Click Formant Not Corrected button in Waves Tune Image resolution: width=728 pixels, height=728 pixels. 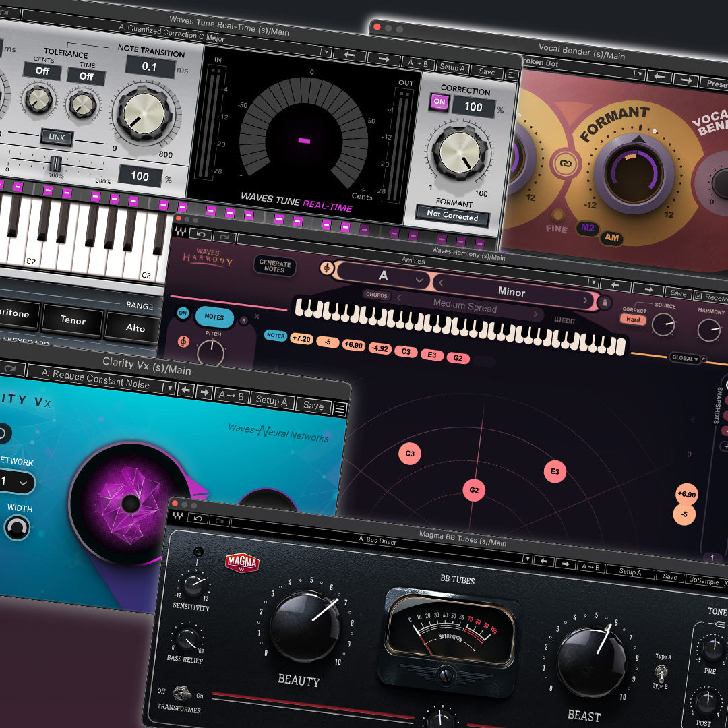[x=452, y=216]
